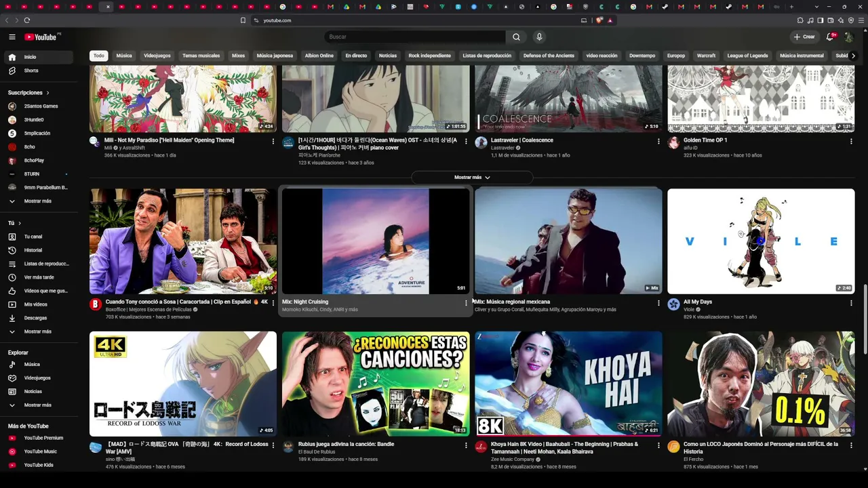
Task: Open the 2Santos Games subscription
Action: click(39, 106)
